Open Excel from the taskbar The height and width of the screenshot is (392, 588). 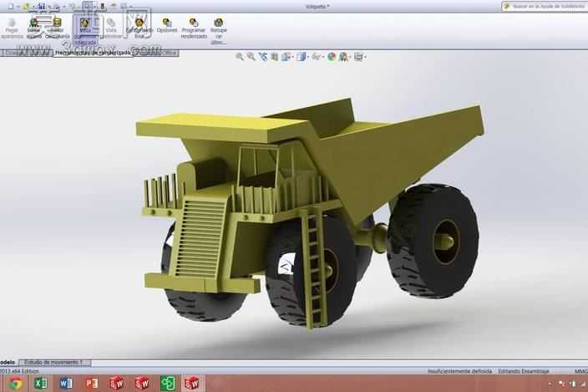41,384
